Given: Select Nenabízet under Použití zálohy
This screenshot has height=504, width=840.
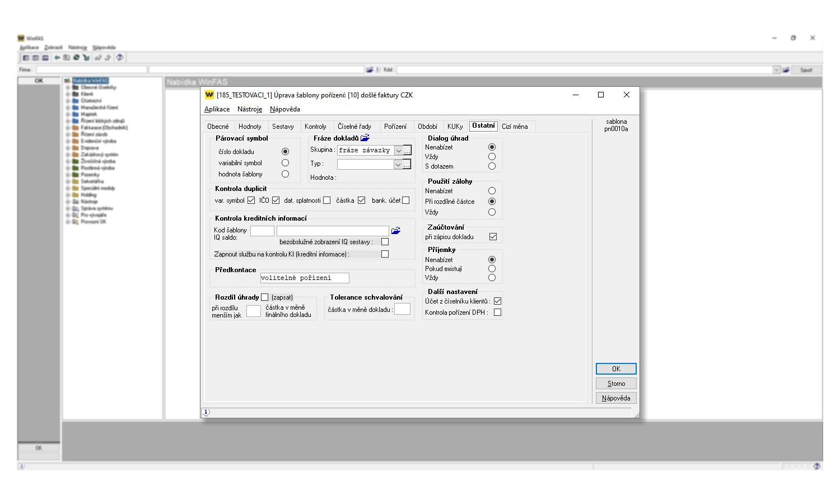Looking at the screenshot, I should click(x=492, y=191).
